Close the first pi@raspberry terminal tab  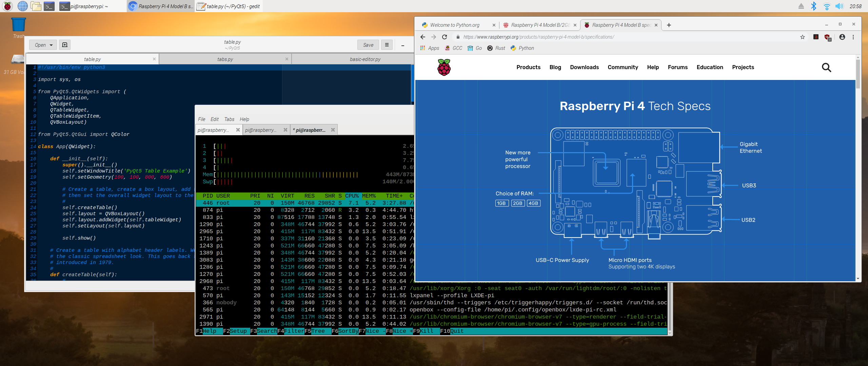click(238, 130)
